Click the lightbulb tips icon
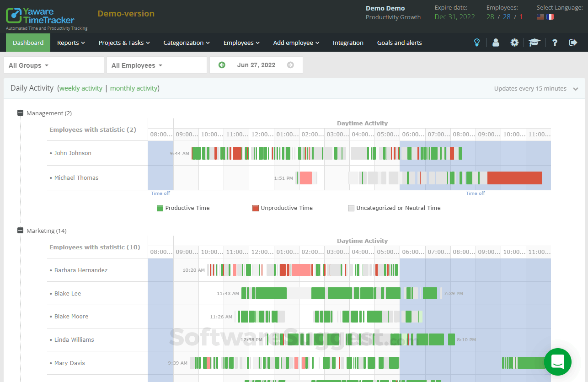588x382 pixels. click(476, 43)
